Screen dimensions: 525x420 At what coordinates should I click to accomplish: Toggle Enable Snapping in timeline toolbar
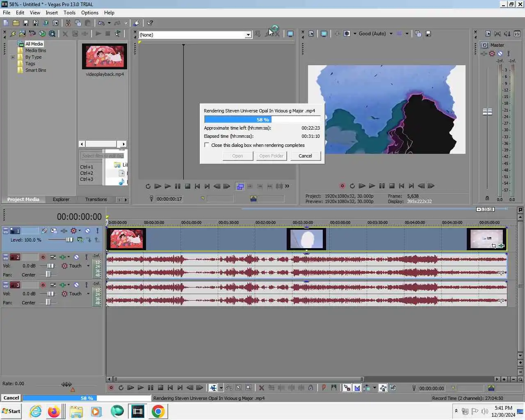tap(347, 388)
